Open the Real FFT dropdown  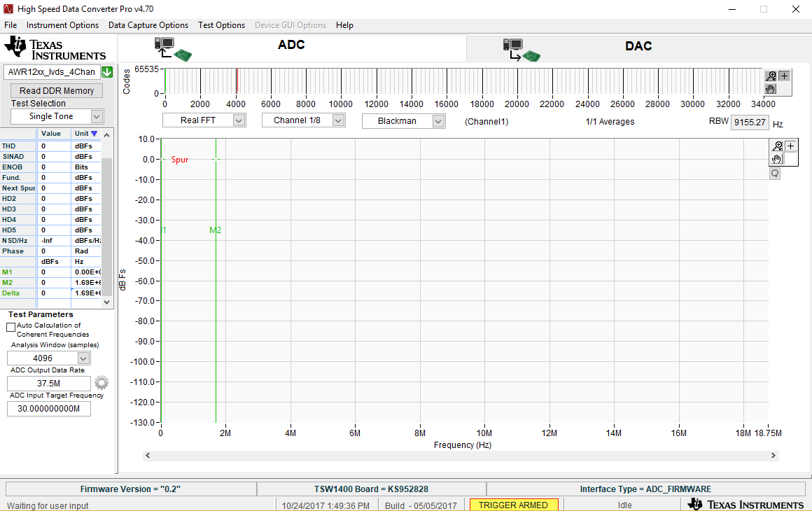tap(204, 120)
